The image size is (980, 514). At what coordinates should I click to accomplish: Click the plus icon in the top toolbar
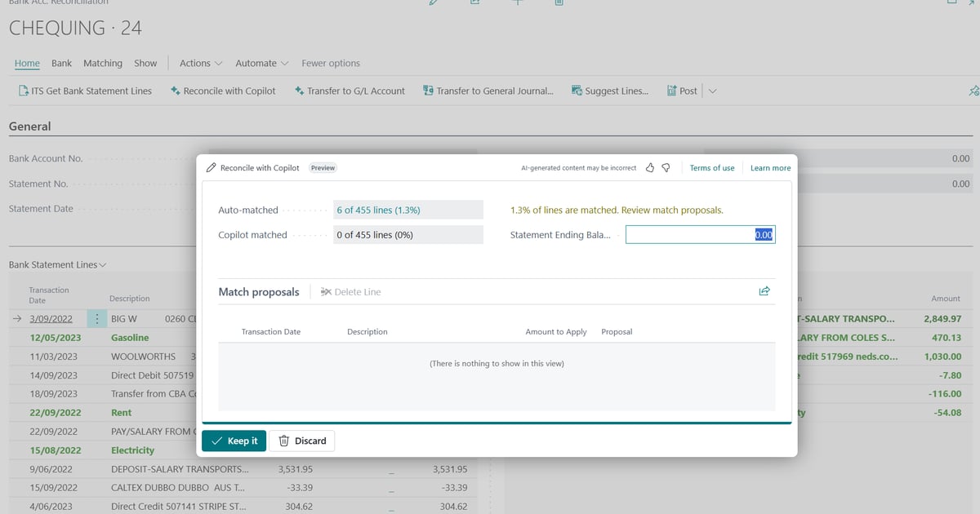(x=518, y=2)
